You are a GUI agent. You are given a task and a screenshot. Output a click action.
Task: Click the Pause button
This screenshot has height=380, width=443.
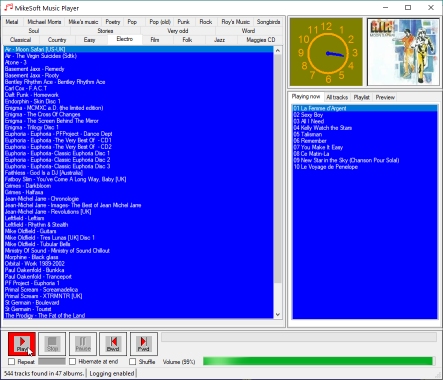point(83,344)
